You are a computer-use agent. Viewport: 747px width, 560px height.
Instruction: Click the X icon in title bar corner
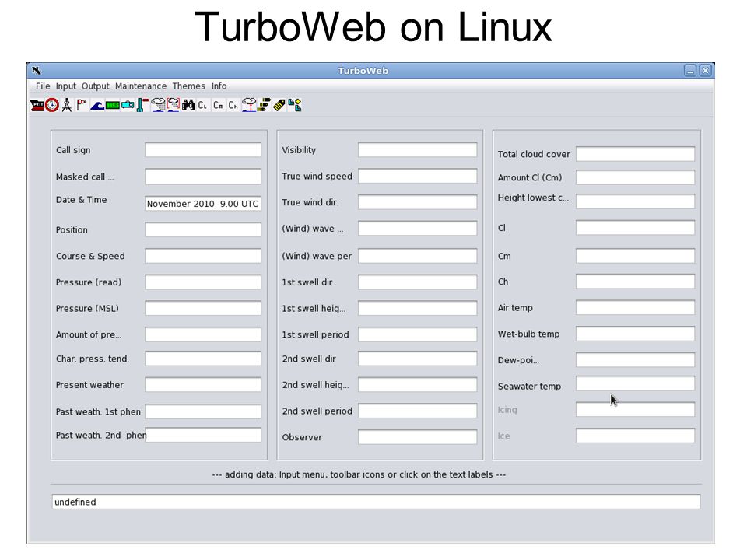click(37, 71)
